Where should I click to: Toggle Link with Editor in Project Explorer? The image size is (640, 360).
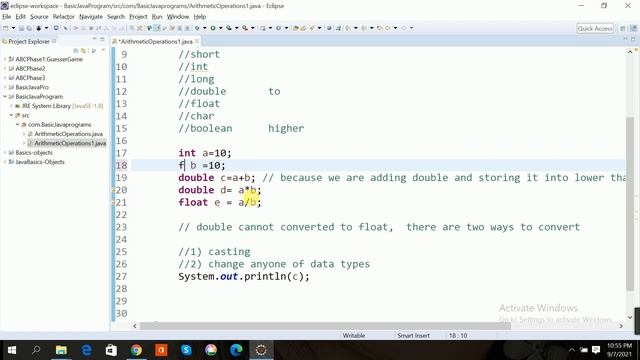tap(84, 51)
